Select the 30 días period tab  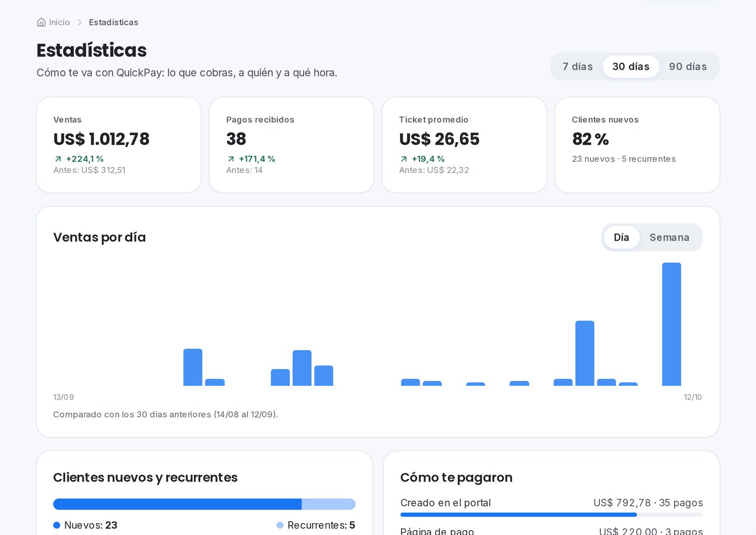[x=631, y=66]
